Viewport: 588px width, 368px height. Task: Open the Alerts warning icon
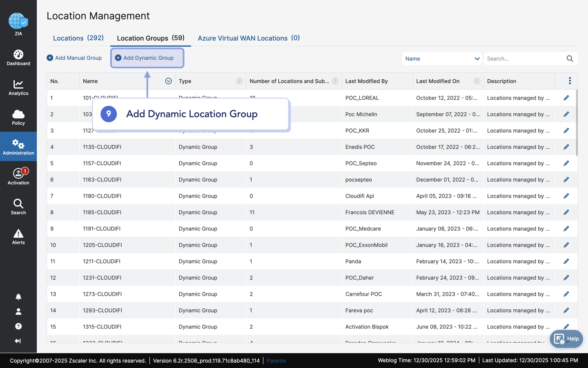(x=18, y=236)
